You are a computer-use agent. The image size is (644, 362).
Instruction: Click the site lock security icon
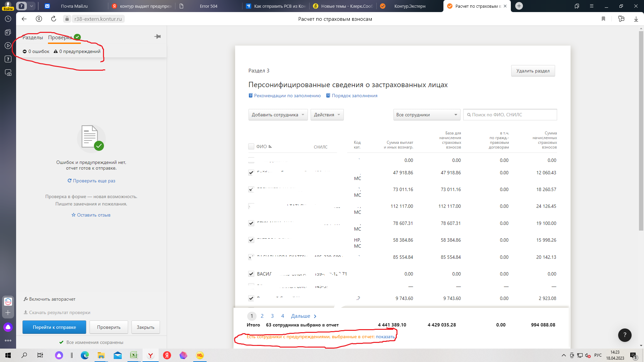point(67,19)
